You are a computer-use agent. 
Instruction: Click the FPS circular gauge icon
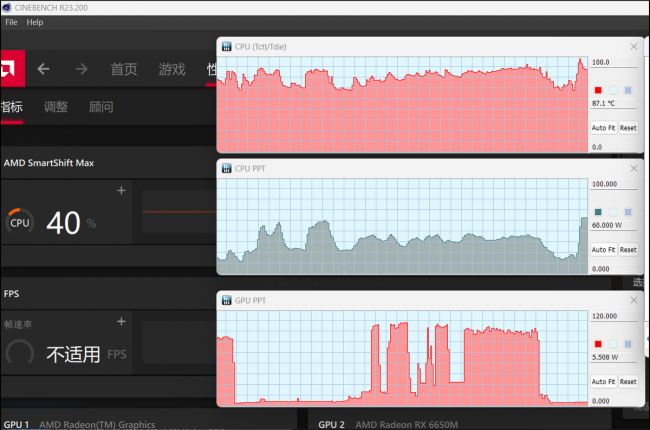click(19, 354)
